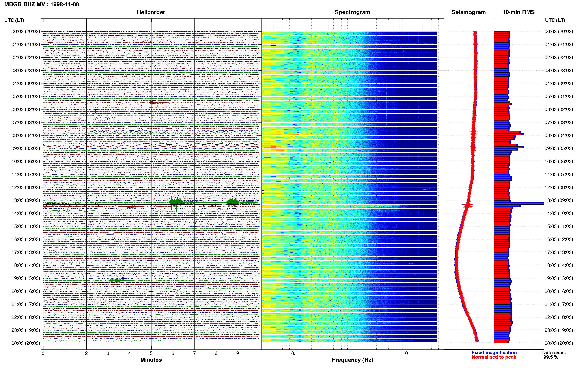The image size is (588, 368).
Task: Click the 0.1 tick on the frequency axis
Action: [x=295, y=353]
